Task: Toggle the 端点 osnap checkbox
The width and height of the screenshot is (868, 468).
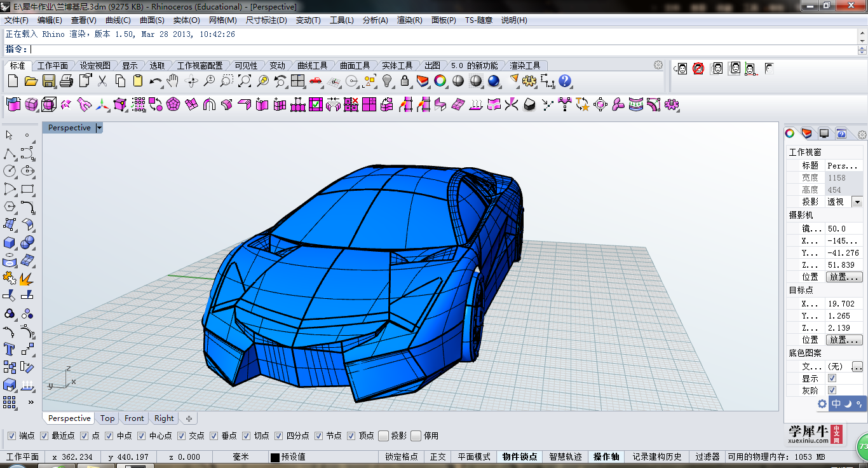Action: click(x=11, y=436)
